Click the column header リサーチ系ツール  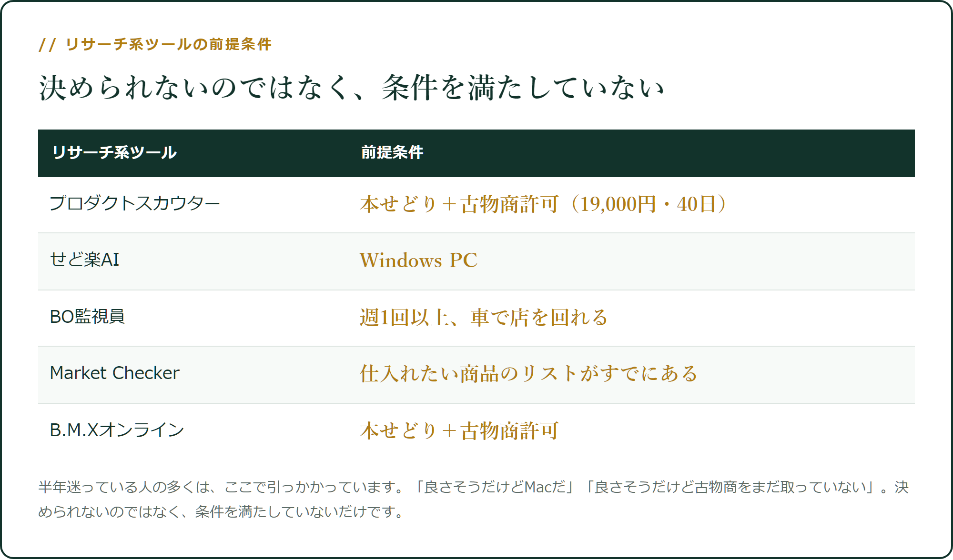pyautogui.click(x=114, y=152)
